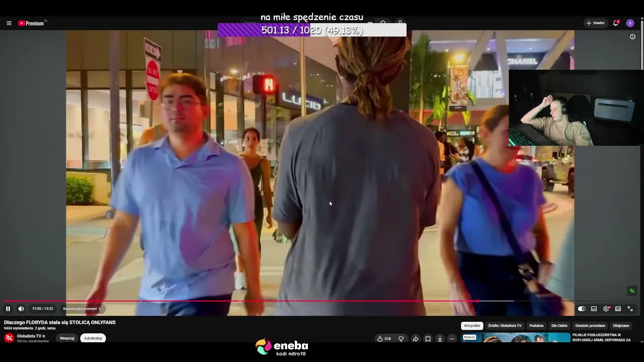
Task: Go to YouTube Premium home via logo
Action: pyautogui.click(x=32, y=23)
